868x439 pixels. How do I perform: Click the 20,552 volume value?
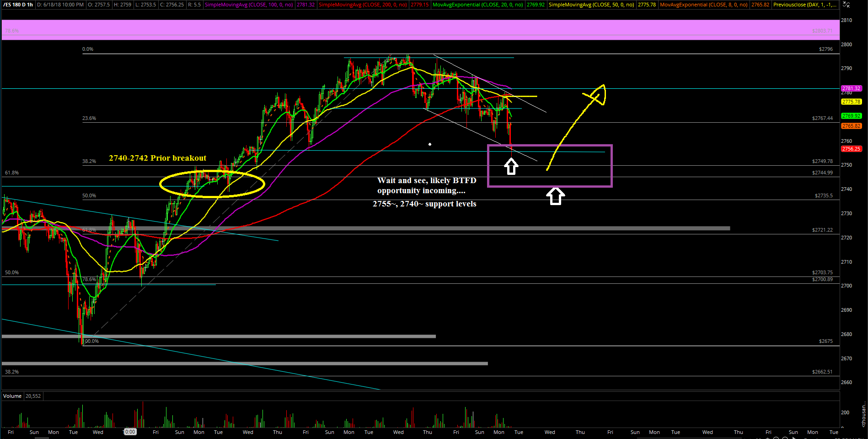33,396
